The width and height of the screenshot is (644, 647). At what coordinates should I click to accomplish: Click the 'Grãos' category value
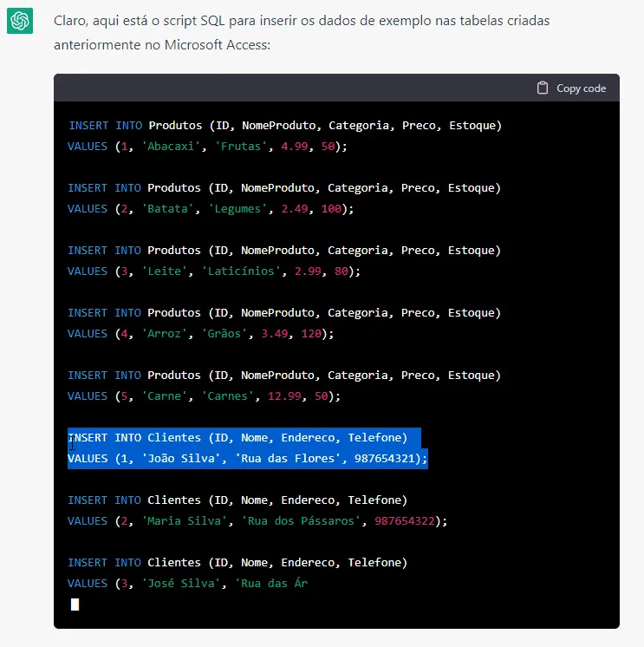click(224, 333)
